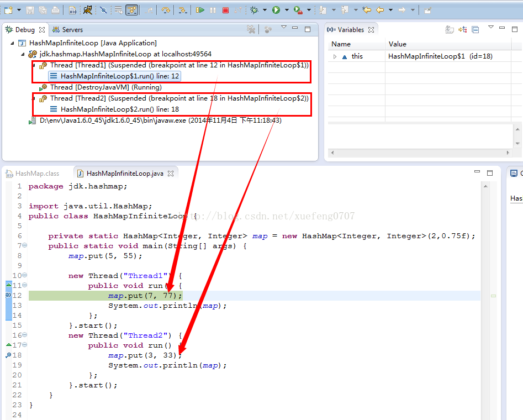Open the Debug view menu triangle

[284, 27]
